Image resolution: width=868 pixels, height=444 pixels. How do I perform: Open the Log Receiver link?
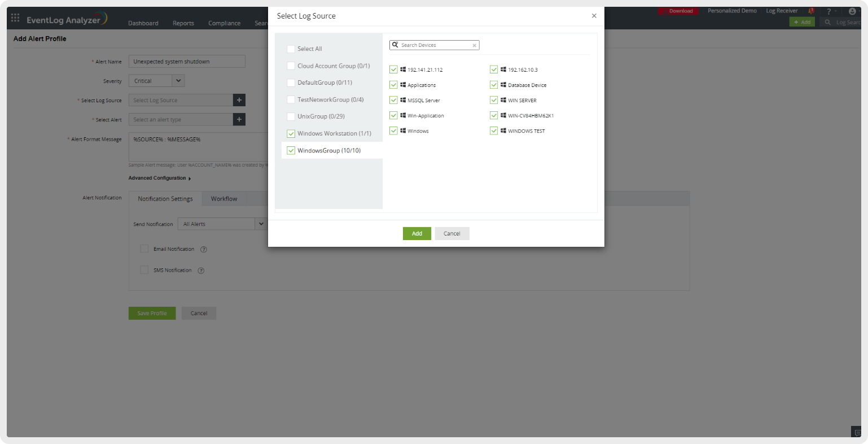point(782,11)
